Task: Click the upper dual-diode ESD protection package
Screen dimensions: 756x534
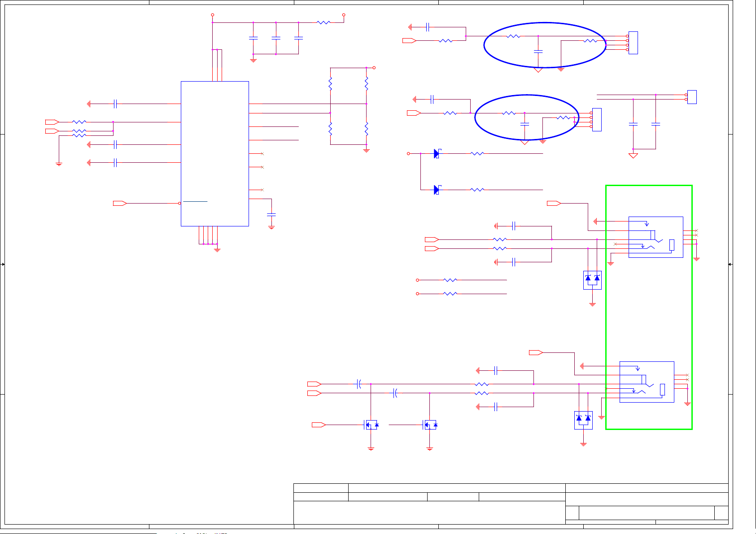Action: point(592,280)
